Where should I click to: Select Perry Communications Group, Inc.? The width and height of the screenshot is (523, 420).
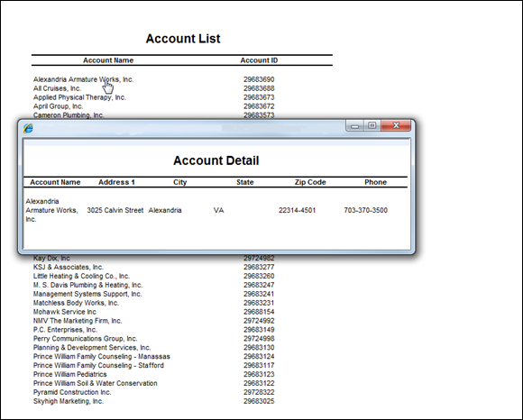tap(85, 339)
